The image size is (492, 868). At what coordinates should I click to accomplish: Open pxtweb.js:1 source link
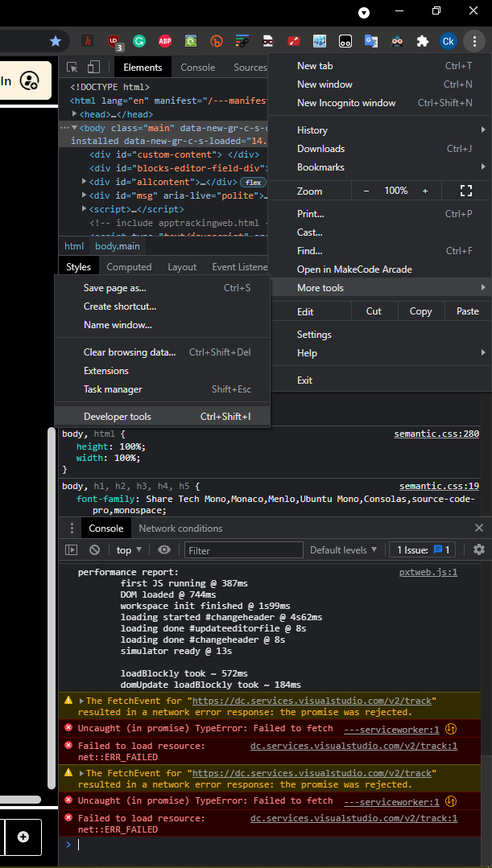point(428,573)
